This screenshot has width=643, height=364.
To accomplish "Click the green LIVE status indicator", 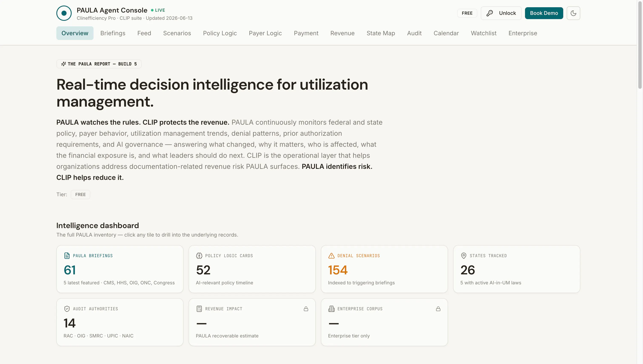I will pos(158,10).
